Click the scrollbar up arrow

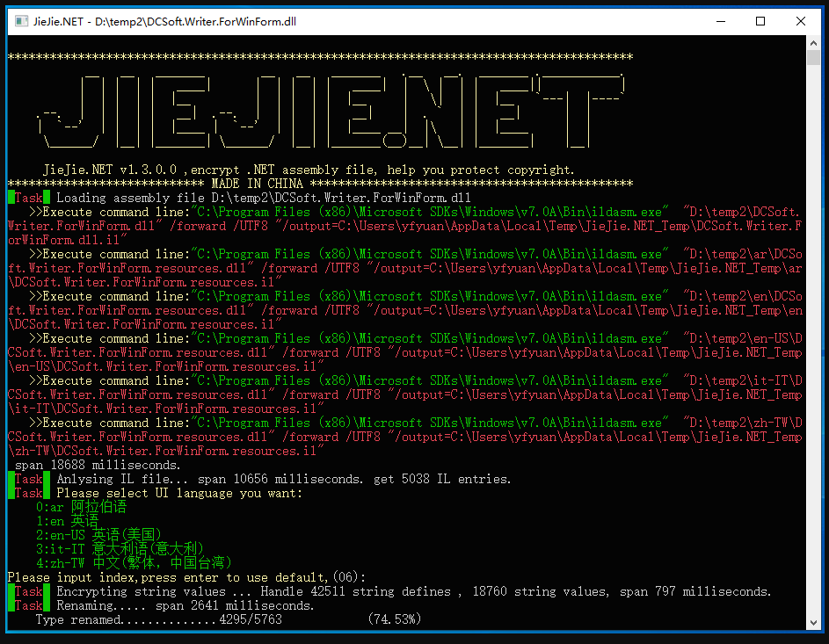(x=814, y=43)
